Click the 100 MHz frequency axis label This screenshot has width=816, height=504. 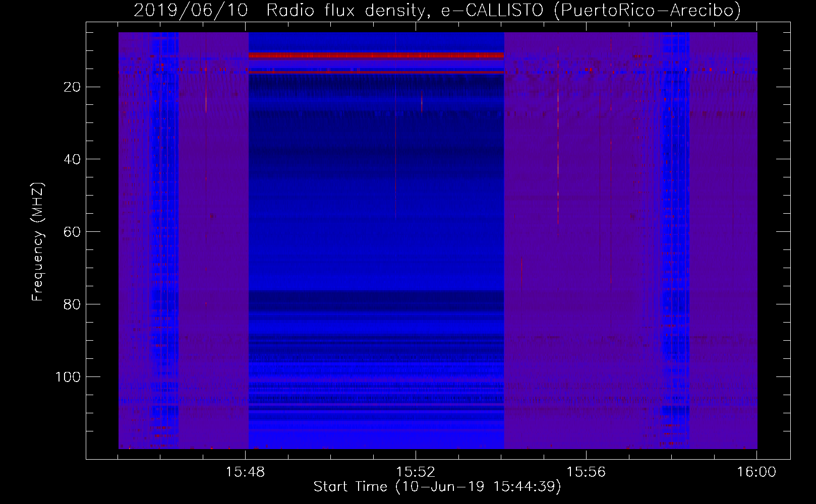68,377
